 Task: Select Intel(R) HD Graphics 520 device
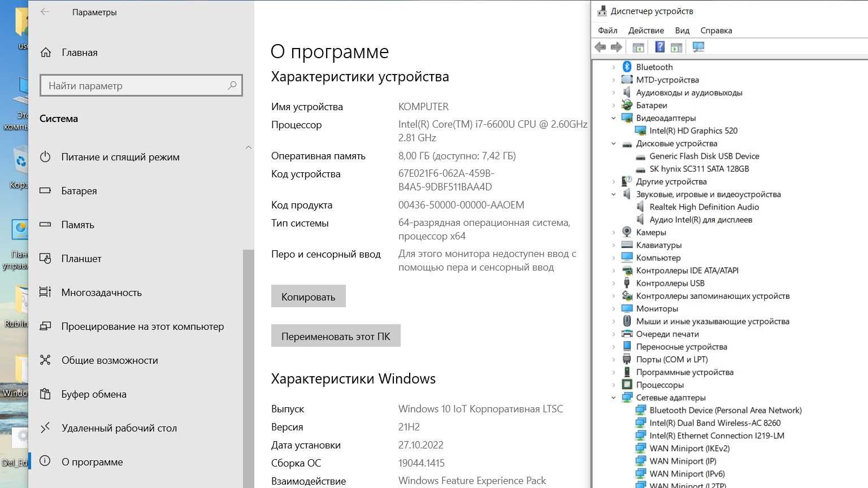[x=693, y=130]
